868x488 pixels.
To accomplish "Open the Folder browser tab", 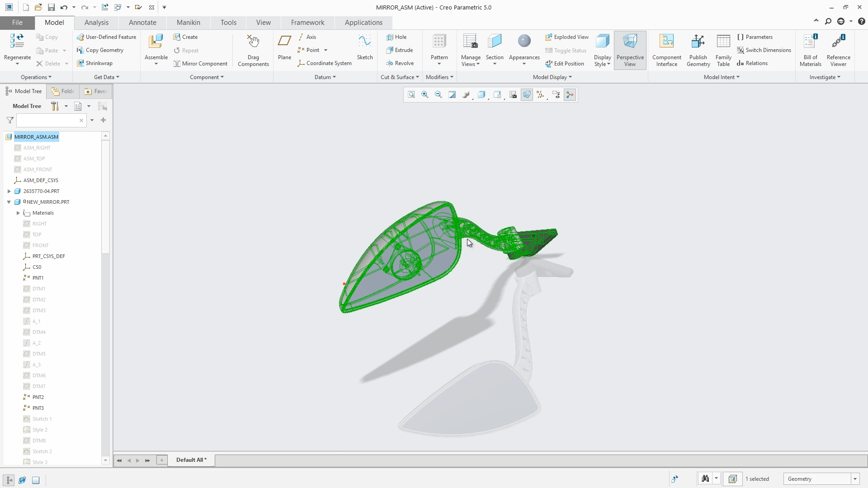I will pos(63,91).
